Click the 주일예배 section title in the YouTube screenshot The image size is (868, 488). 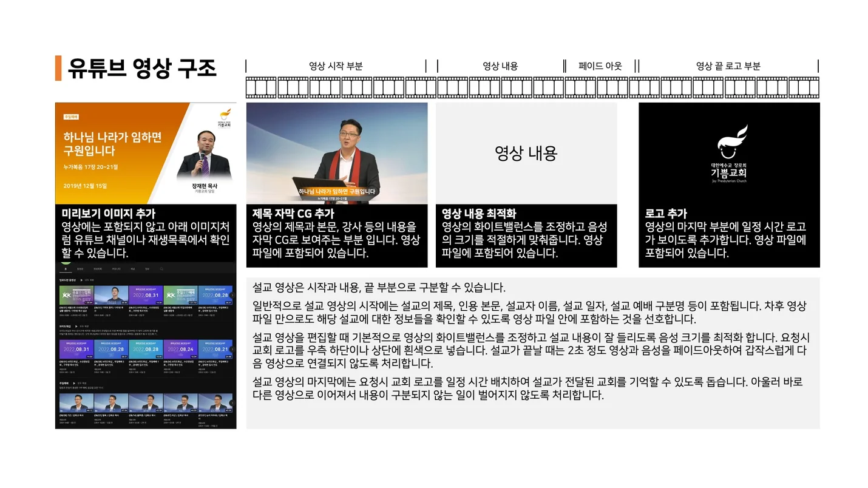pyautogui.click(x=64, y=383)
